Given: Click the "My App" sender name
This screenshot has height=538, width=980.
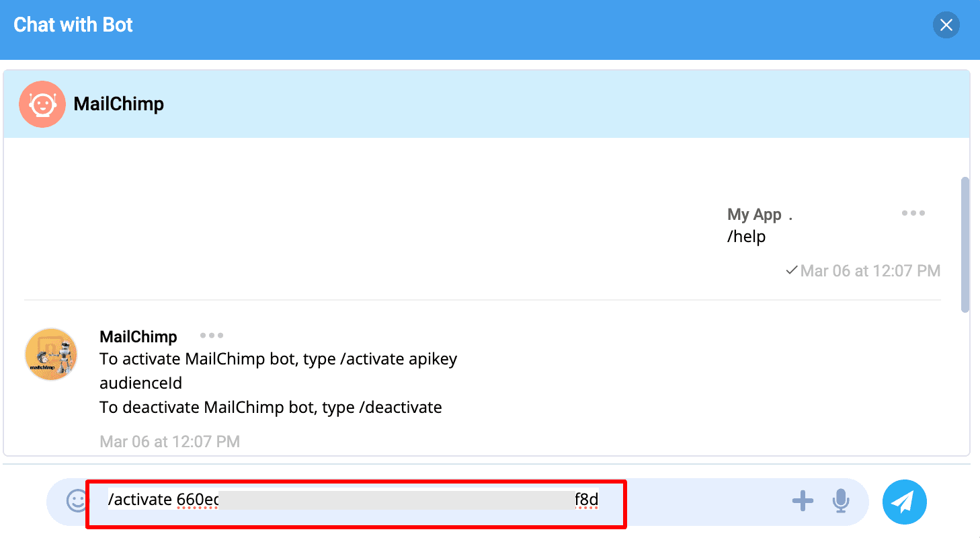Looking at the screenshot, I should tap(754, 215).
